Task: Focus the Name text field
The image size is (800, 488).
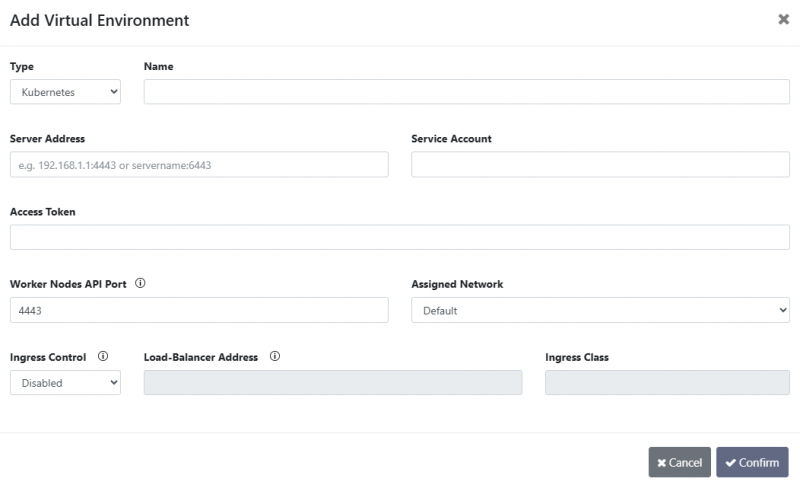Action: (466, 92)
